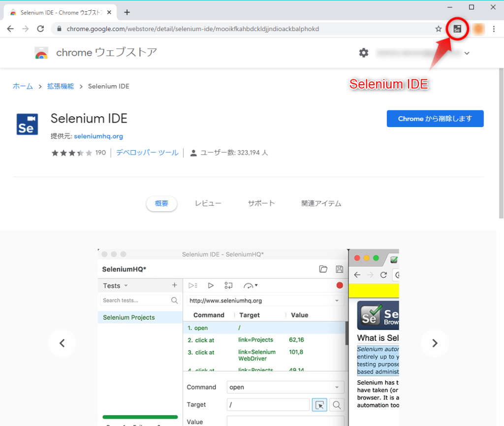Select the 'link=Projects' target cell
This screenshot has width=504, height=426.
coord(256,340)
